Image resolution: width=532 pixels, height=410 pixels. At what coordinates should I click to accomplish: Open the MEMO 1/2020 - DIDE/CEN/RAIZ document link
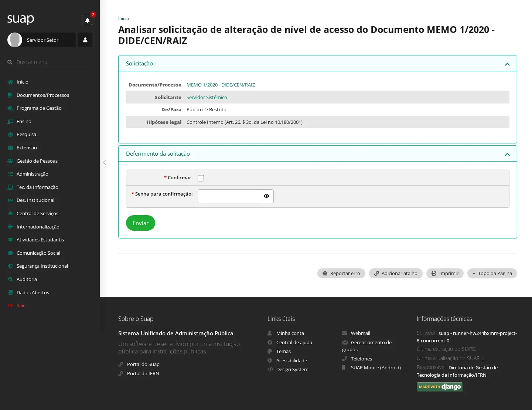(x=221, y=85)
